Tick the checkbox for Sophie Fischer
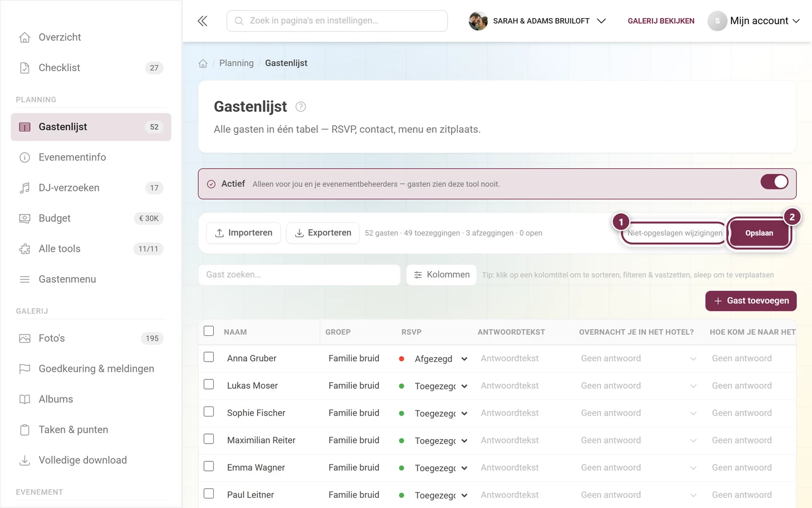This screenshot has height=508, width=812. (209, 412)
